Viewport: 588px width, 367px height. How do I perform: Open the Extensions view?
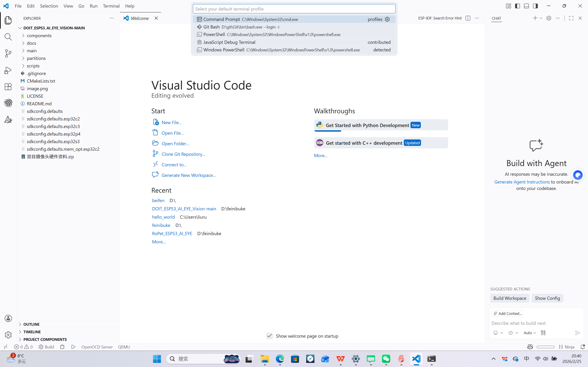[x=8, y=87]
